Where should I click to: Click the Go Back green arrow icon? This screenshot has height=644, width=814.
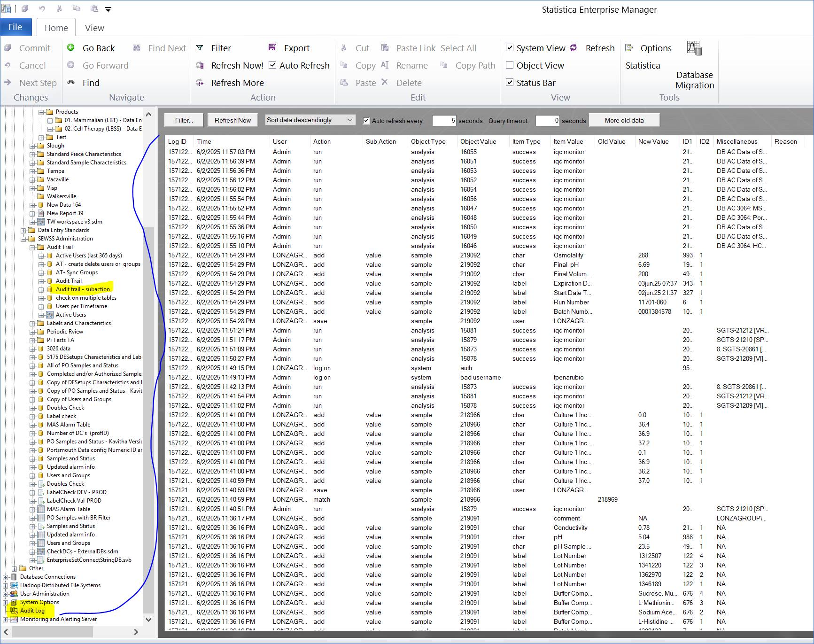coord(71,48)
